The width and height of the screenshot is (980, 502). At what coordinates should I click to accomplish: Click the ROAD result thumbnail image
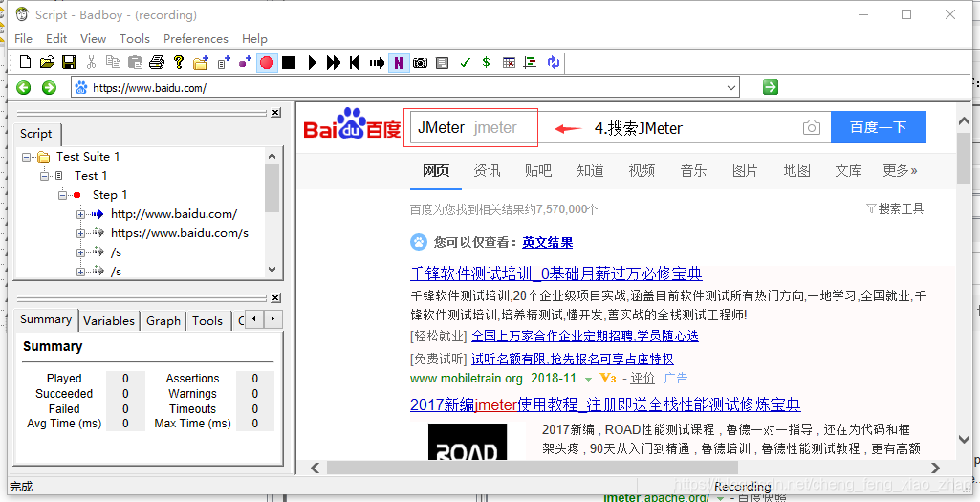pyautogui.click(x=468, y=442)
